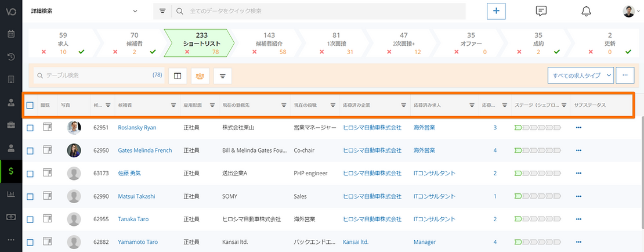Click the orange group people icon
The width and height of the screenshot is (644, 252).
(x=200, y=75)
